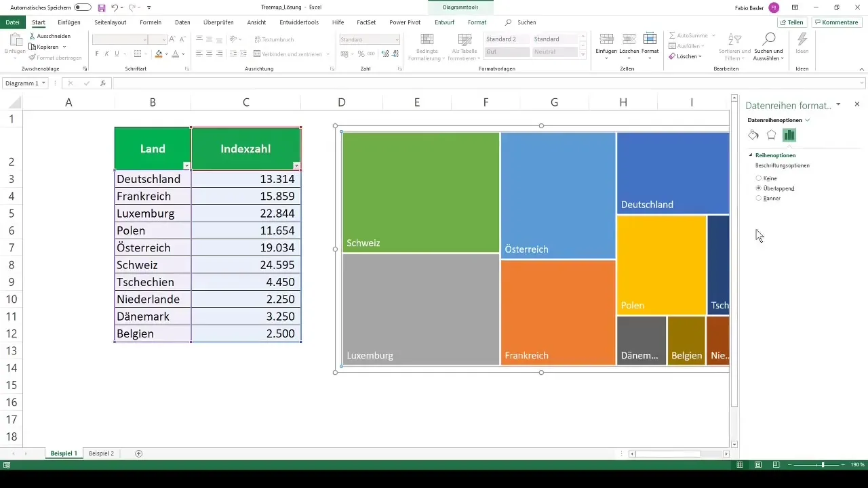Click the Löschen eraser icon in Bearbeiten group
This screenshot has width=868, height=488.
[672, 56]
